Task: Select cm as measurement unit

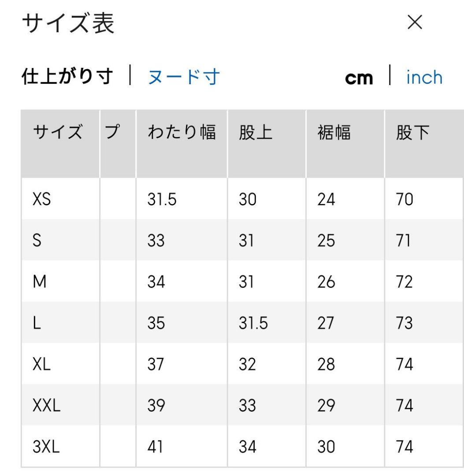Action: pos(359,78)
